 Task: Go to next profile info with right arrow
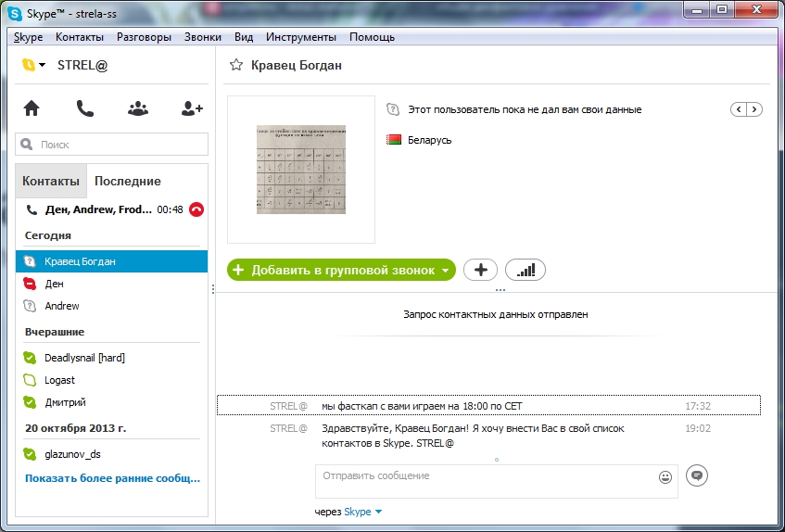pyautogui.click(x=754, y=109)
